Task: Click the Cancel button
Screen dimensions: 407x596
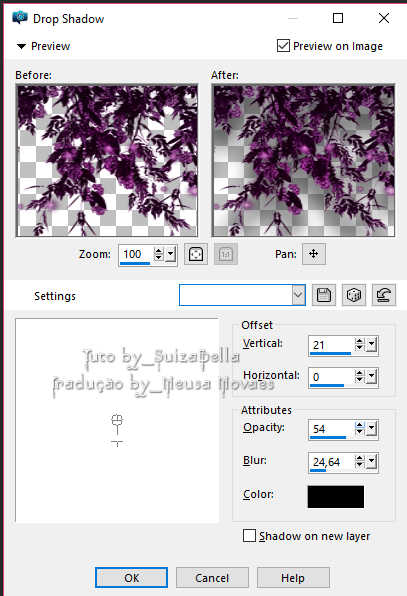Action: point(212,578)
